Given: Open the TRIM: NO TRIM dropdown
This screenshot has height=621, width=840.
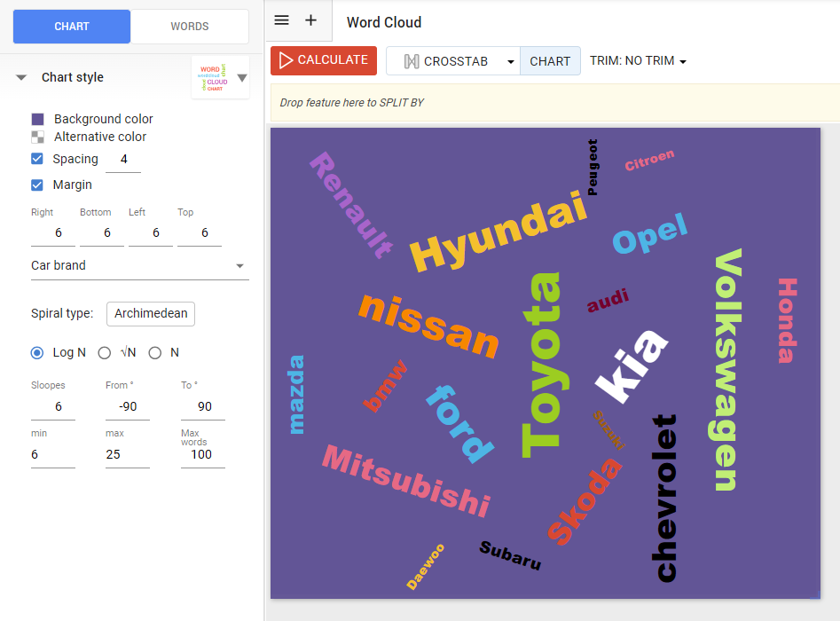Looking at the screenshot, I should click(637, 60).
